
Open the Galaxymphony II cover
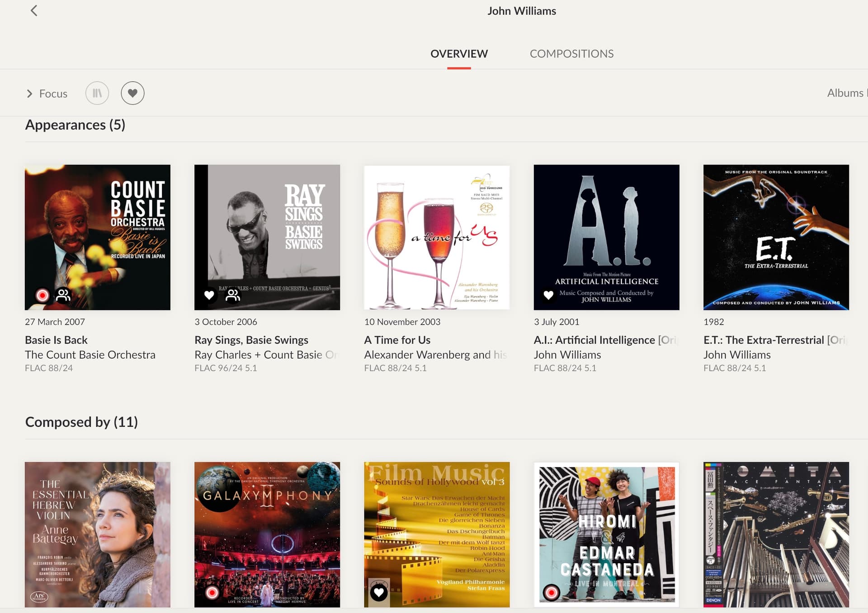pyautogui.click(x=267, y=534)
